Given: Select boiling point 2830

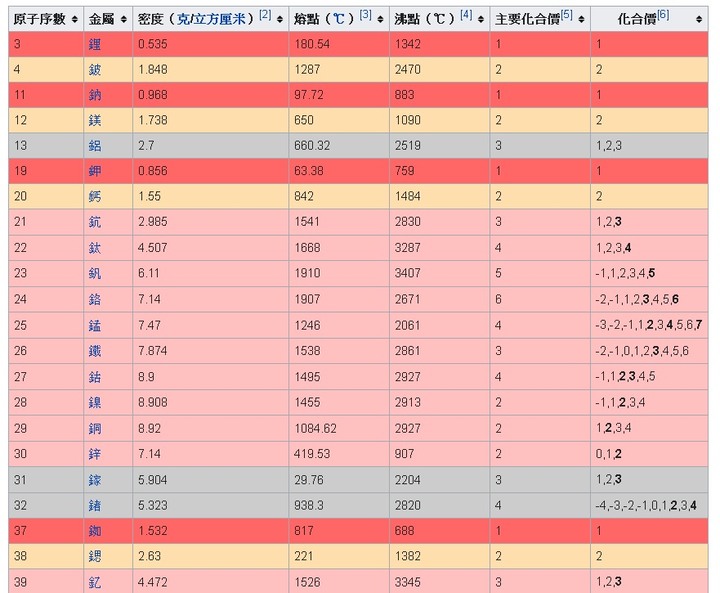Looking at the screenshot, I should click(407, 221).
